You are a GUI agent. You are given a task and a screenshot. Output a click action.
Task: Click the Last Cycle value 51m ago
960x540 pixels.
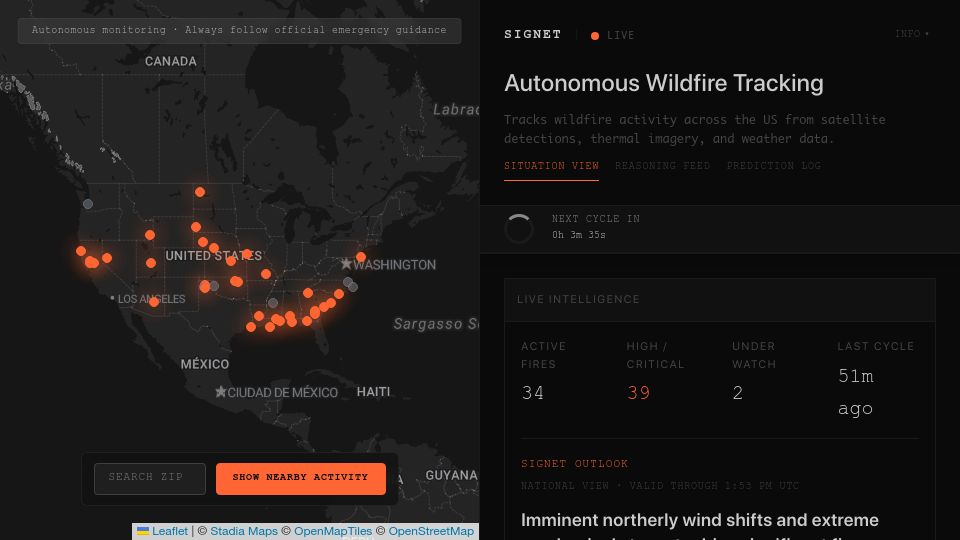[x=856, y=392]
